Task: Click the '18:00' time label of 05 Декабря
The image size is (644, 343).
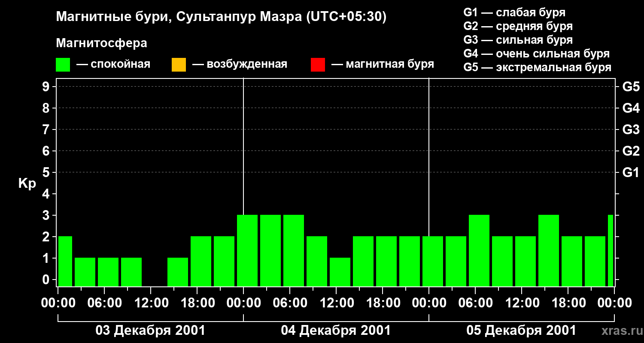Action: tap(568, 303)
